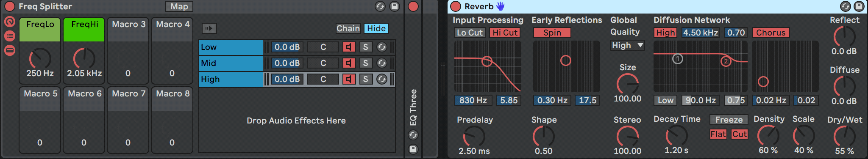Click the Freeze button
This screenshot has height=159, width=868.
(729, 120)
